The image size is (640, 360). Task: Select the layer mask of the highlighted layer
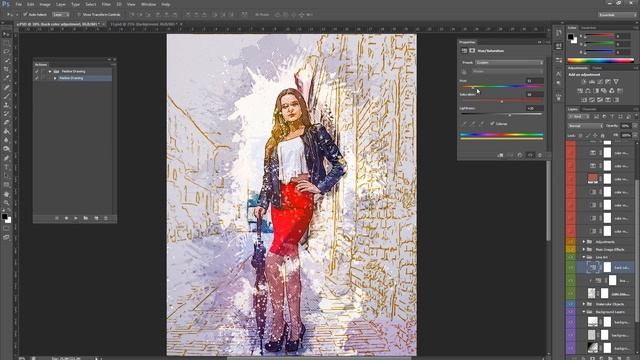pos(607,267)
